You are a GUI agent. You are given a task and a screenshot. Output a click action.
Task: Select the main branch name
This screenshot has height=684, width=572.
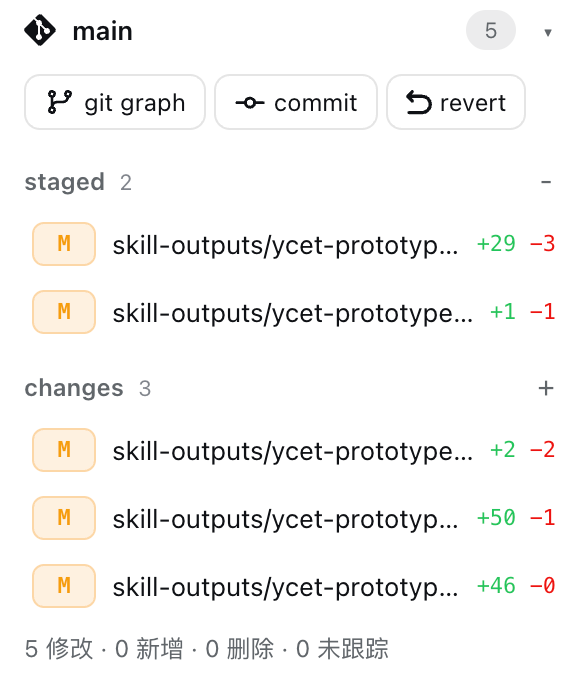tap(103, 31)
